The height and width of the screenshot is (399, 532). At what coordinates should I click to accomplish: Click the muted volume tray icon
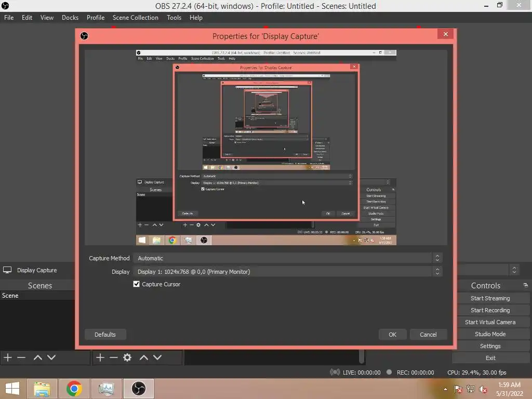[483, 389]
